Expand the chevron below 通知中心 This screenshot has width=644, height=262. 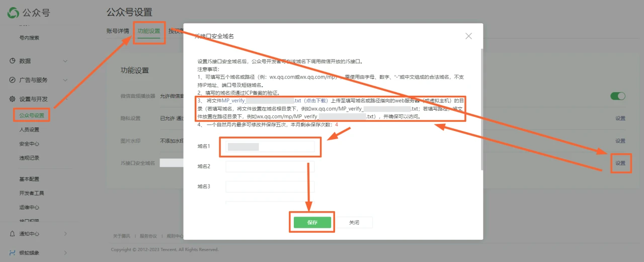coord(65,253)
